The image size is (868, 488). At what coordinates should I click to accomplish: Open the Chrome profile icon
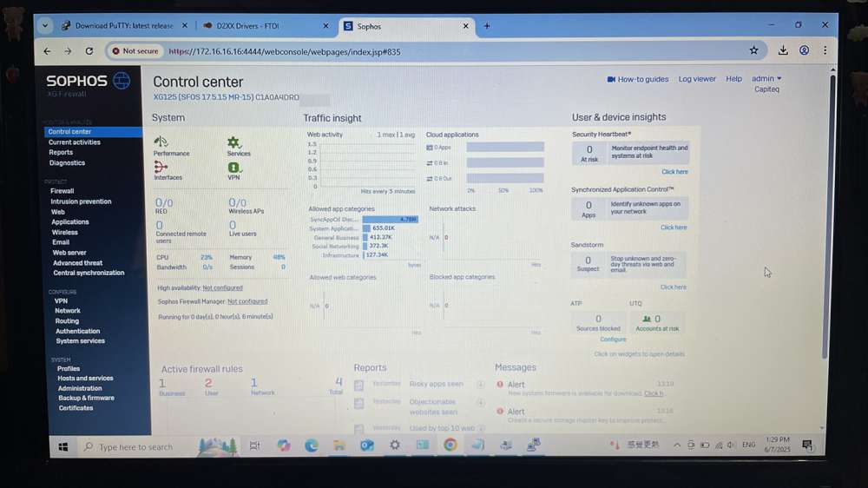pos(805,50)
